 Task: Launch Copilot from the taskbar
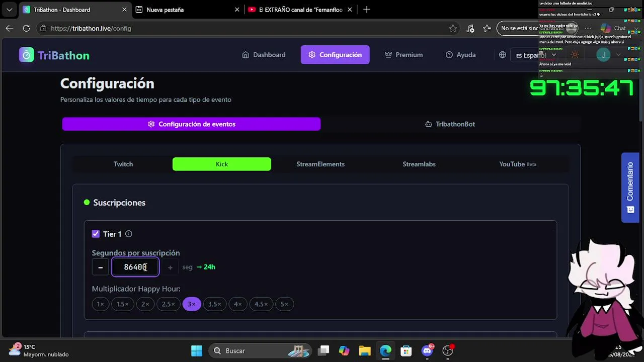tap(344, 350)
